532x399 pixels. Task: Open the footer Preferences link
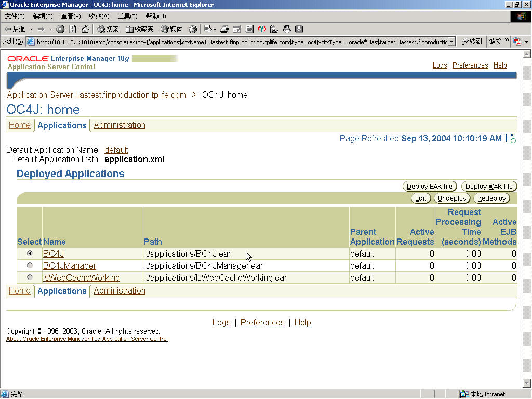pos(262,322)
